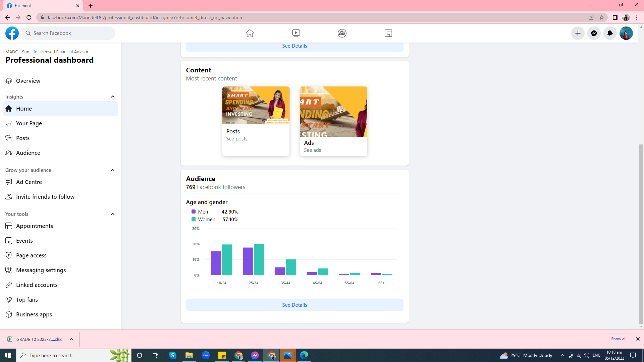This screenshot has height=362, width=644.
Task: Open Messenger chat icon
Action: pyautogui.click(x=594, y=33)
